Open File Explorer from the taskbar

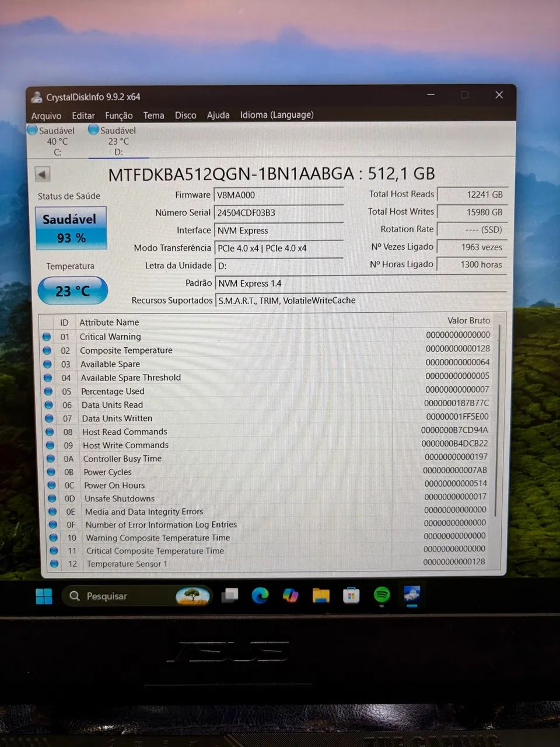coord(321,595)
